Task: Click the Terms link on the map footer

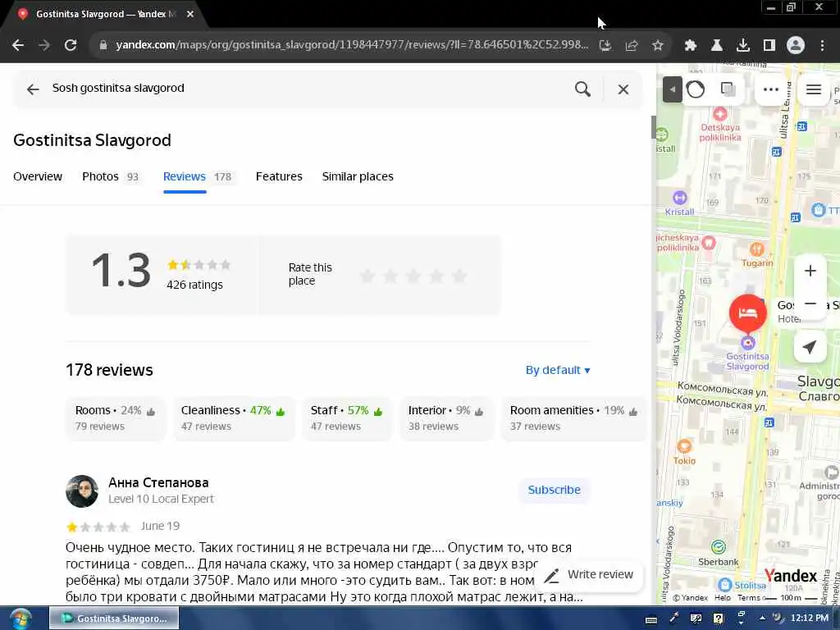Action: (748, 598)
